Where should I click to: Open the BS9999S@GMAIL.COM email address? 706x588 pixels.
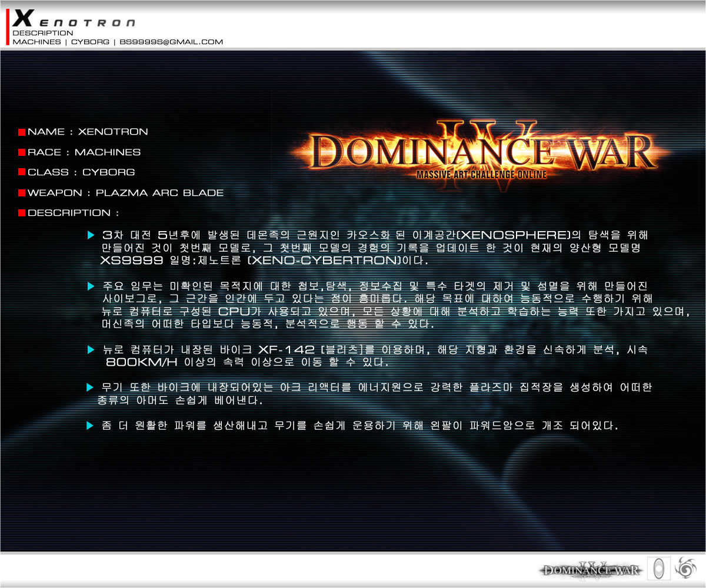pos(171,42)
